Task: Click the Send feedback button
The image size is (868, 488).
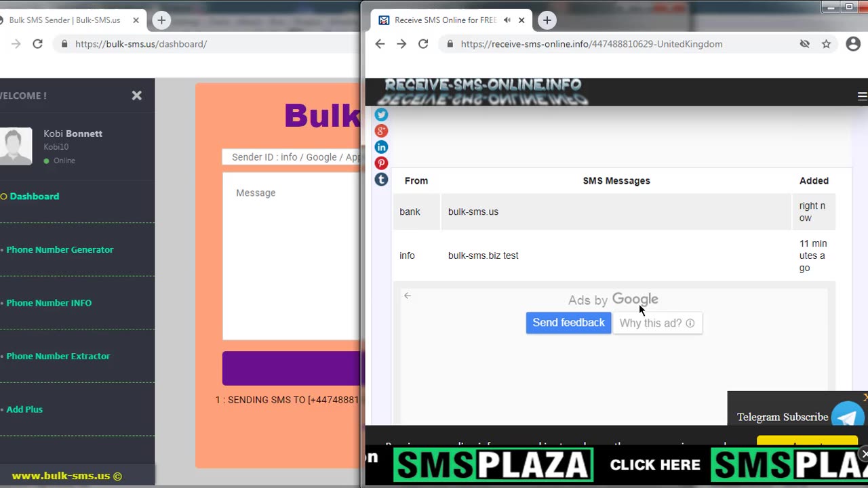Action: click(x=568, y=323)
